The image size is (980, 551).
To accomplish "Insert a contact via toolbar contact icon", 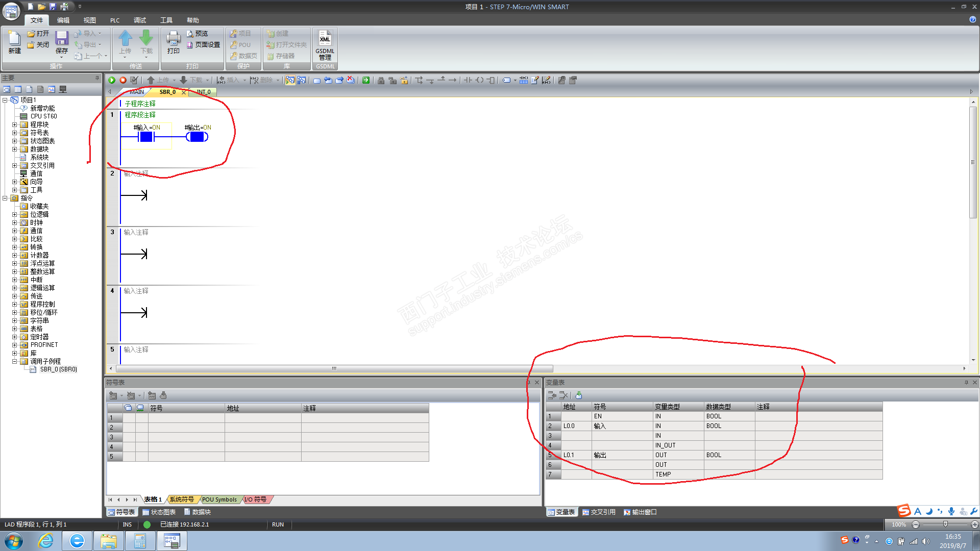I will pyautogui.click(x=468, y=80).
